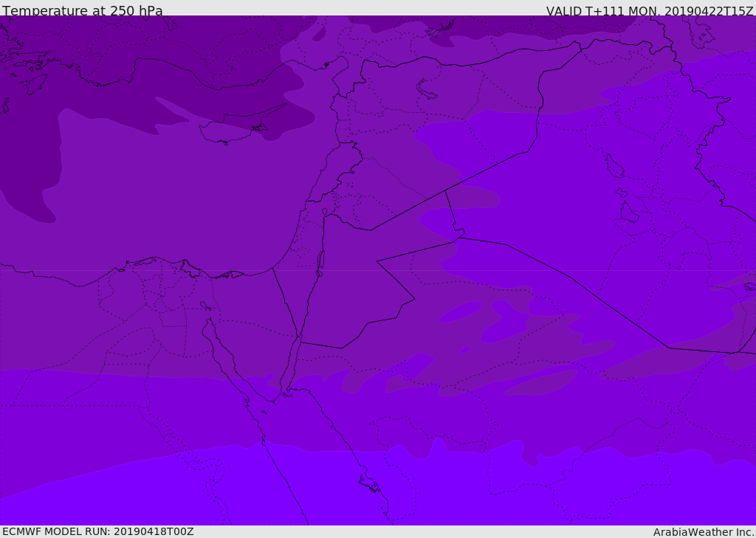
Task: Click the 'ArabiaWeather Inc.' credit text
Action: point(704,532)
